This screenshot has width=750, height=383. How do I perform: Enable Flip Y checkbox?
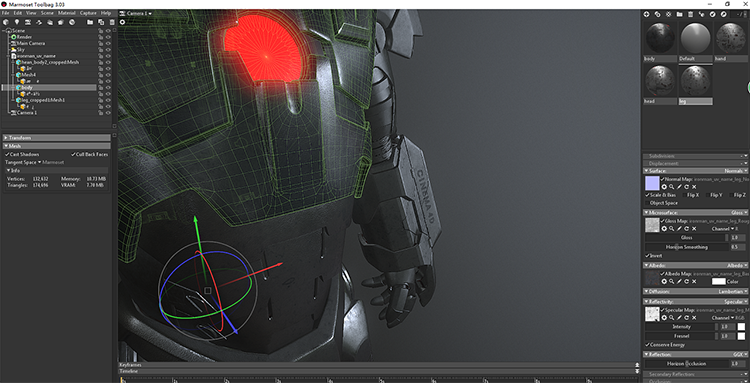click(707, 195)
